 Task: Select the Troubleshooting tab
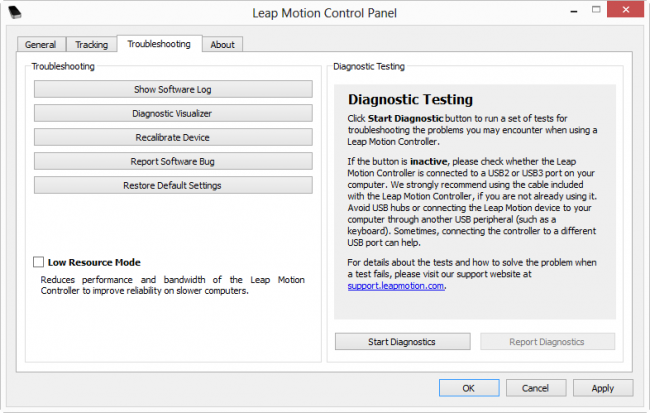pyautogui.click(x=159, y=44)
